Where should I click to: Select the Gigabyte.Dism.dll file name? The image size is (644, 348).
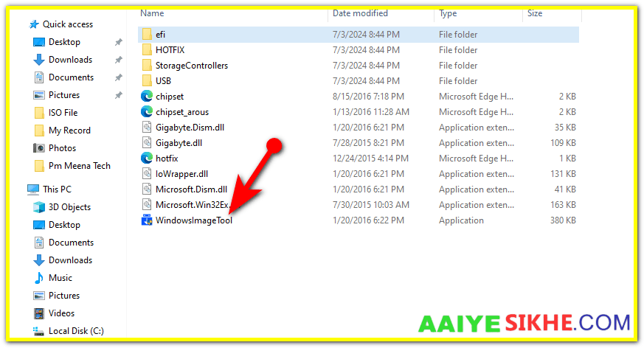(190, 128)
